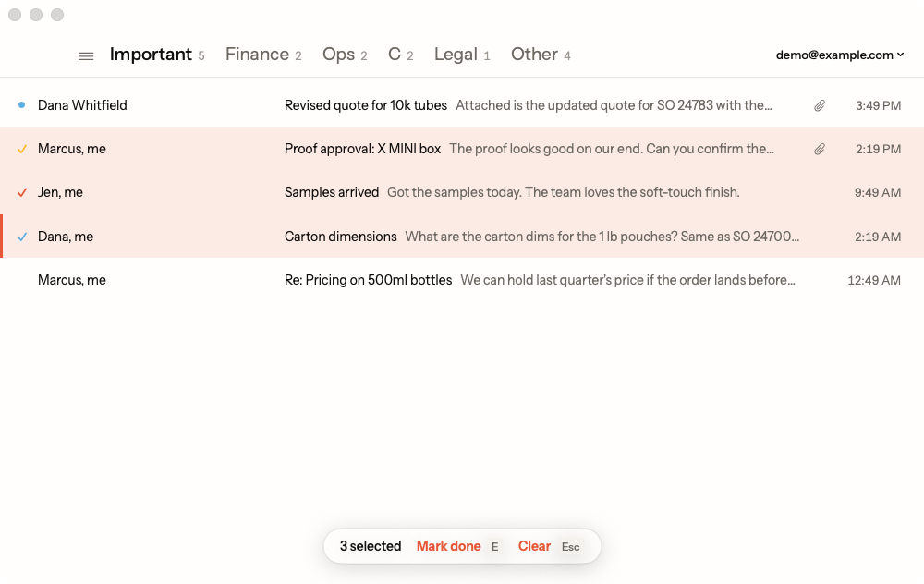
Task: Open Re: Pricing on 500ml bottles email
Action: 462,280
